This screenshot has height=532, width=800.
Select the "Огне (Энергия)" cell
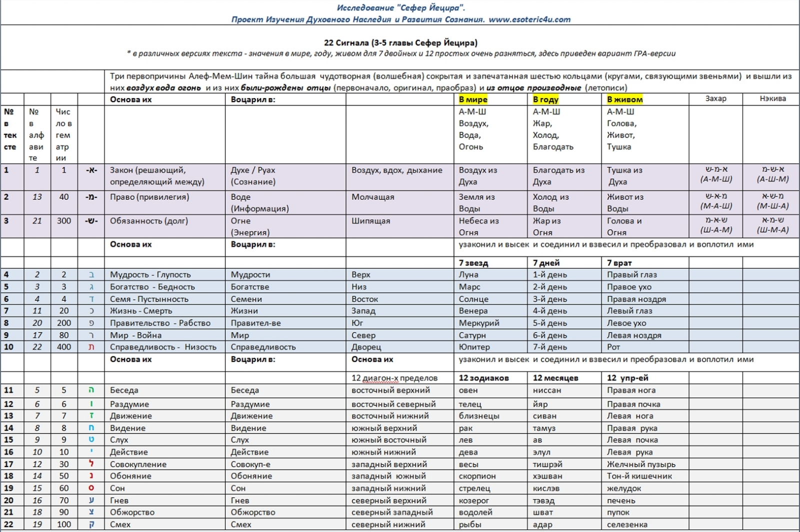tap(250, 226)
